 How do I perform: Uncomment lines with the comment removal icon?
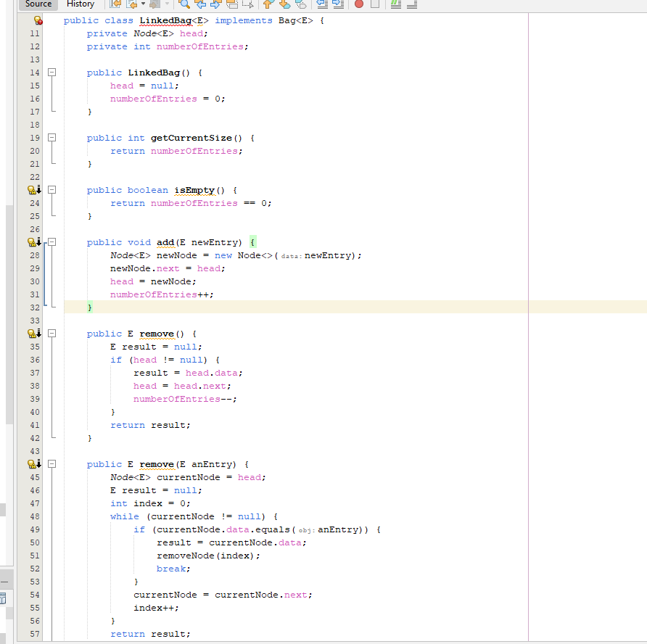click(x=412, y=5)
